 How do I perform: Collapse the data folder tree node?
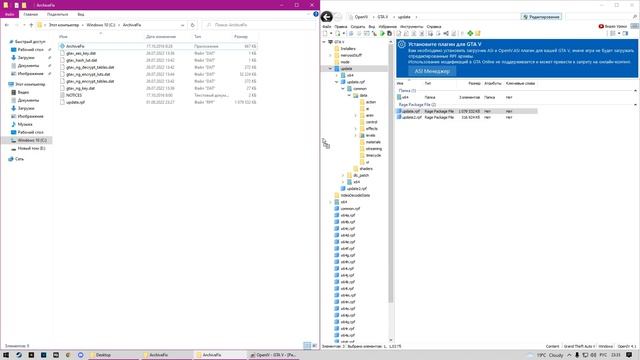tap(349, 96)
